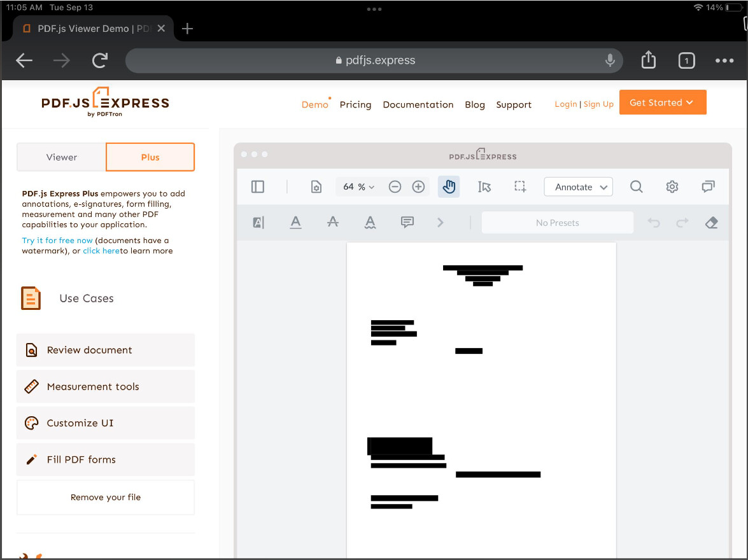Close the PDF.js Viewer Demo tab
748x560 pixels.
point(161,29)
